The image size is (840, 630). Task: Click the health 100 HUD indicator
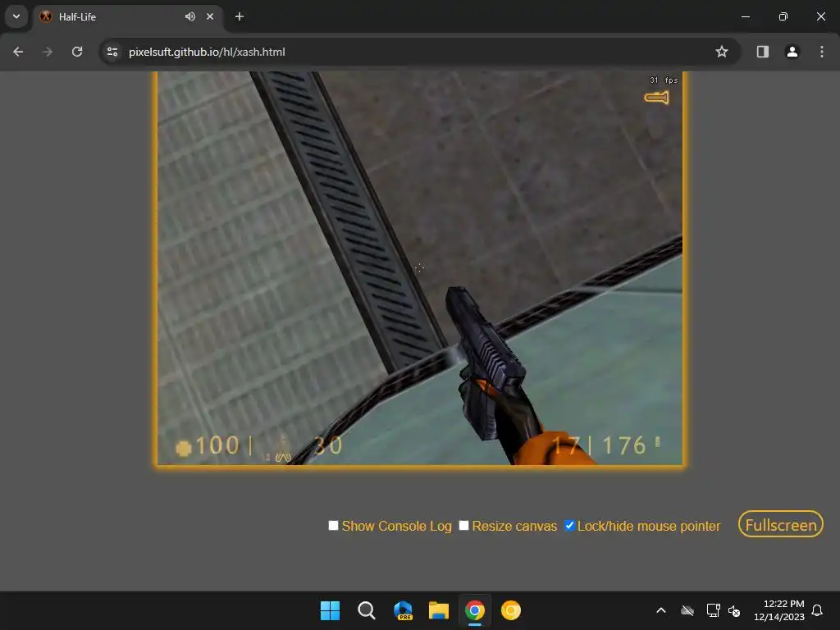[x=208, y=445]
